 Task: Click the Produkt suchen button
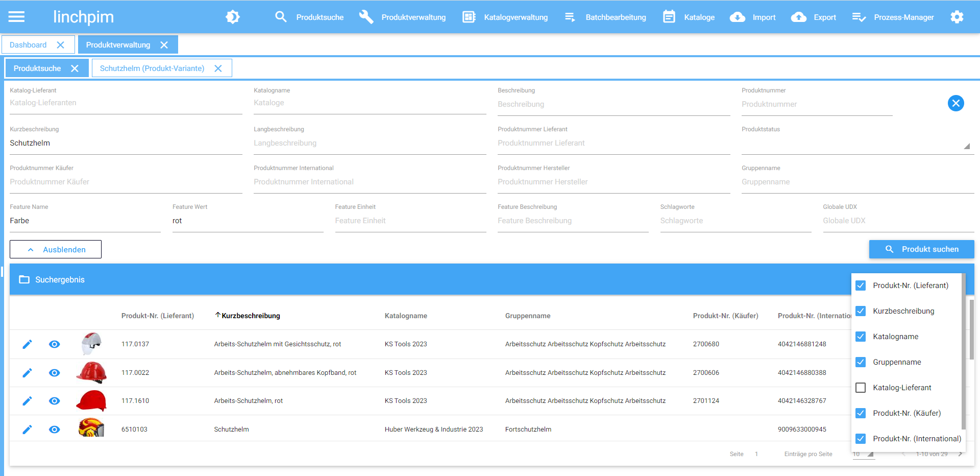click(x=921, y=249)
